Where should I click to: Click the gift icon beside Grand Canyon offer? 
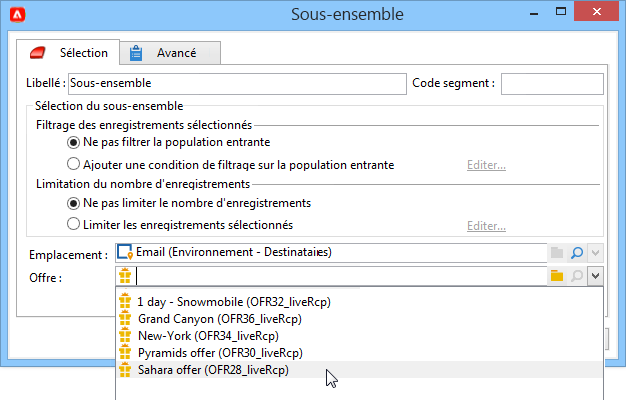point(125,319)
